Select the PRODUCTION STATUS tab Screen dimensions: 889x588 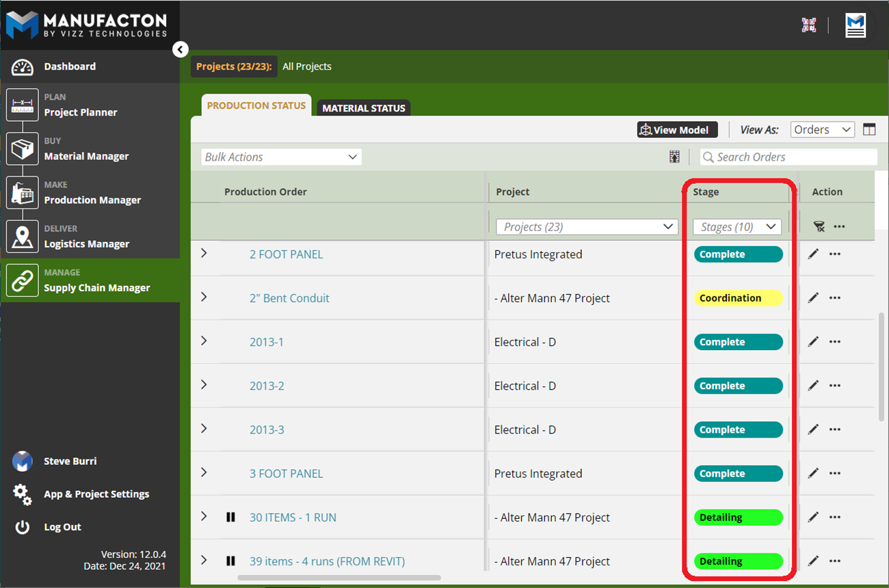tap(256, 106)
